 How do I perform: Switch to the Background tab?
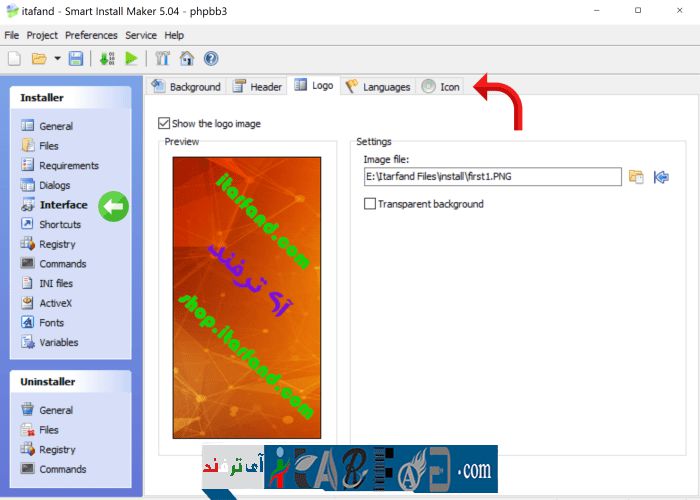(186, 87)
